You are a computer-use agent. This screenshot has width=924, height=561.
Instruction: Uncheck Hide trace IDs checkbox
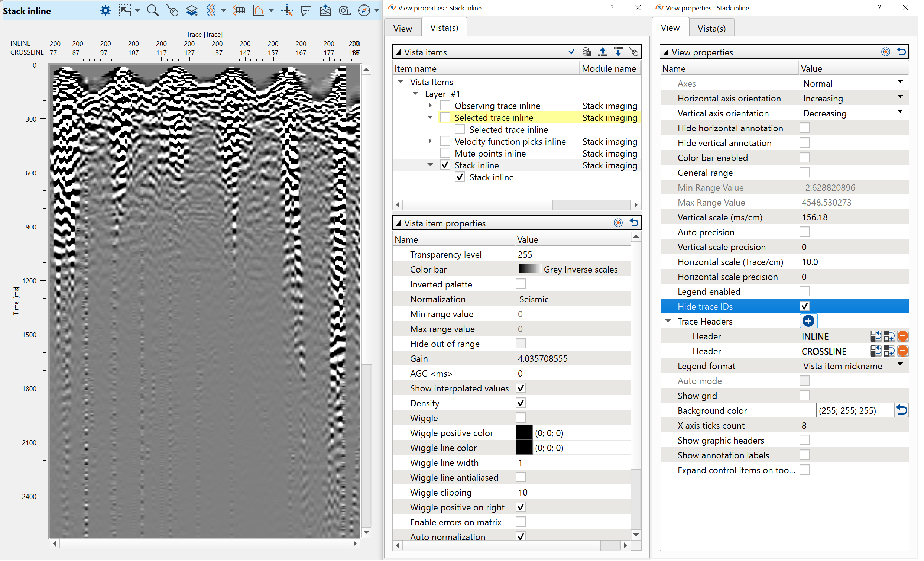click(x=804, y=306)
